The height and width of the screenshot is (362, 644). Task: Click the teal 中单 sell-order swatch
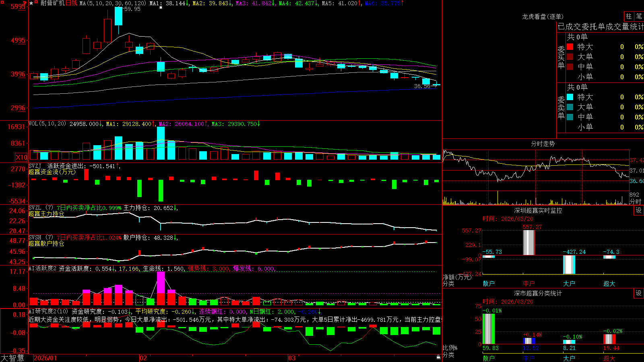[x=570, y=117]
